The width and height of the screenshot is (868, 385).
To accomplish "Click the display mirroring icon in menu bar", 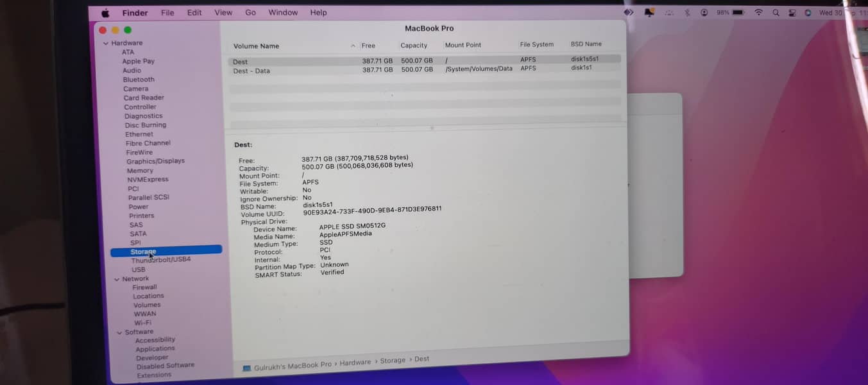I will coord(650,12).
